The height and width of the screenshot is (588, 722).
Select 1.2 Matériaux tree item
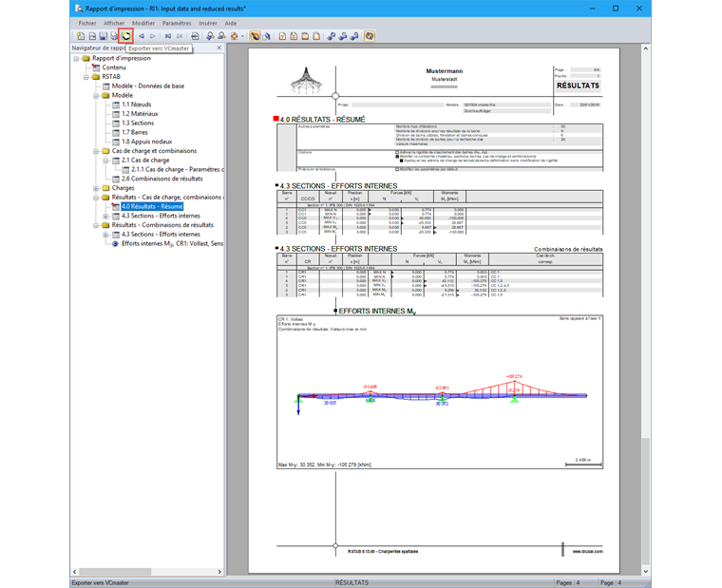coord(140,114)
